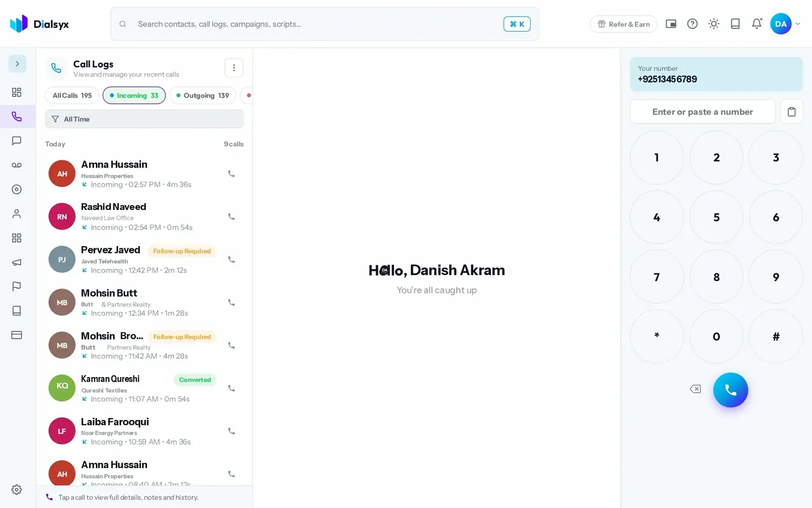Open the All Time filter dropdown

[144, 119]
